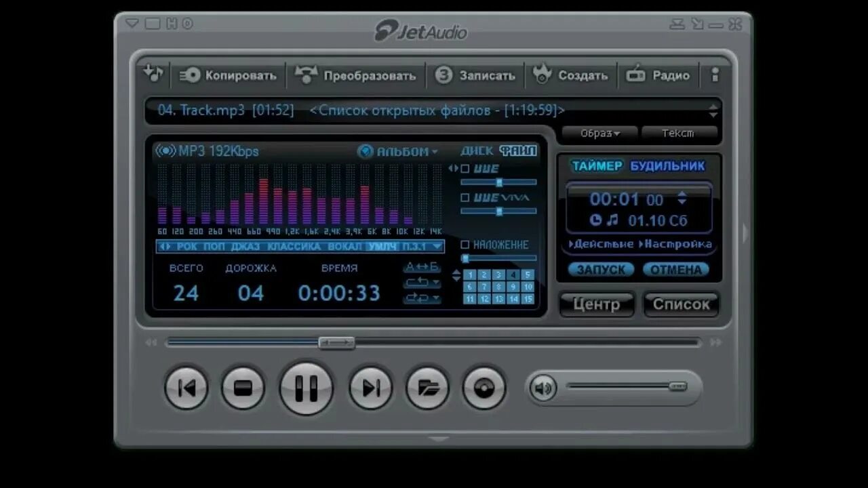Screen dimensions: 868x488
Task: Click the record disc button
Action: (484, 388)
